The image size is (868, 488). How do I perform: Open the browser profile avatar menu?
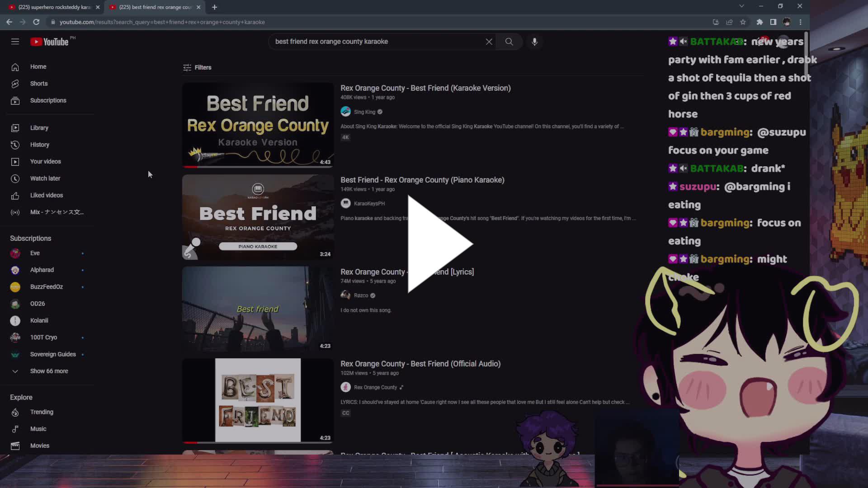pyautogui.click(x=787, y=22)
